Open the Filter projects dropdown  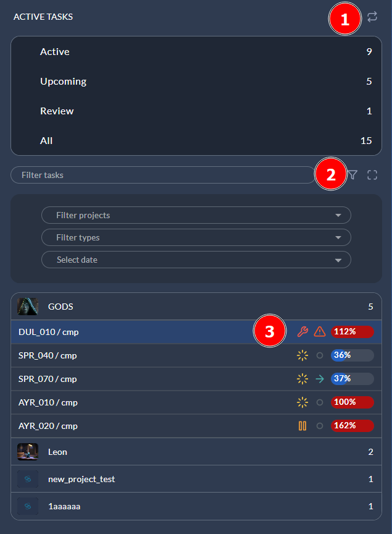[x=196, y=215]
